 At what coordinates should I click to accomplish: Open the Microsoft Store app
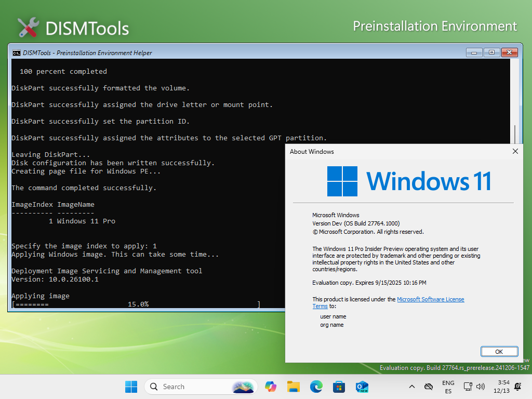pyautogui.click(x=339, y=387)
